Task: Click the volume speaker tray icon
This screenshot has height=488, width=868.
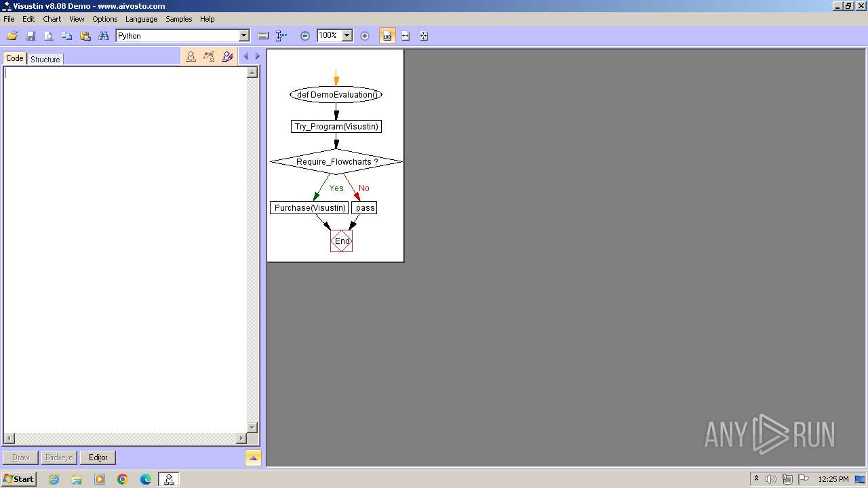Action: pos(771,479)
